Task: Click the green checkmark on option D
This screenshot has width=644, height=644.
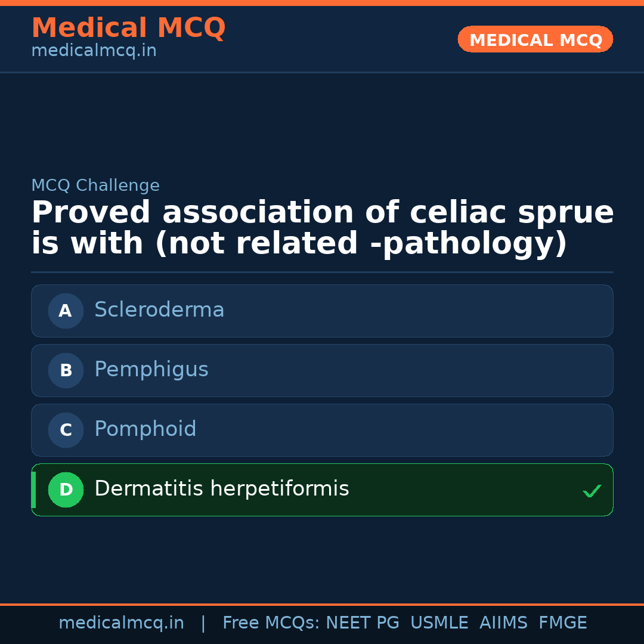Action: (x=592, y=491)
